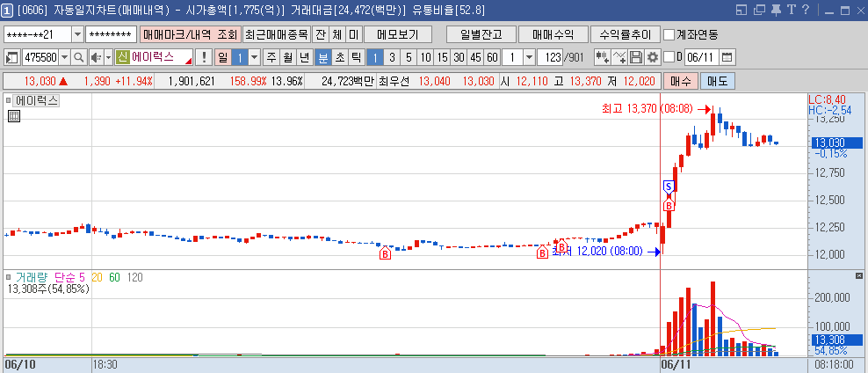Screen dimensions: 868x373
Task: Expand the speaker options dropdown arrow
Action: tap(109, 57)
